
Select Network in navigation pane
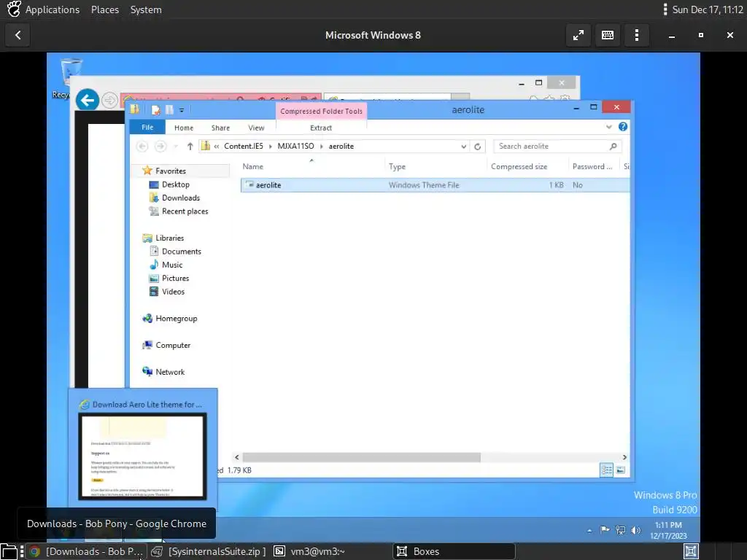point(169,371)
